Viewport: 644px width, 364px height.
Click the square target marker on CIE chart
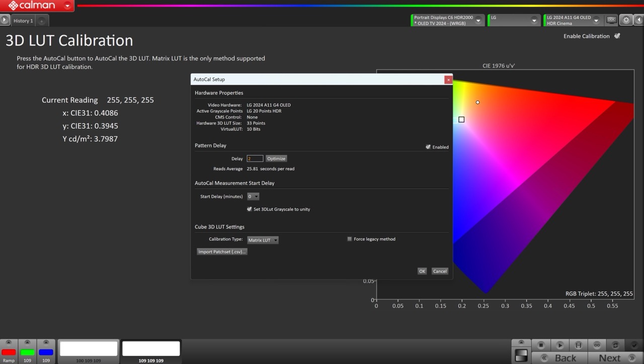click(x=461, y=119)
